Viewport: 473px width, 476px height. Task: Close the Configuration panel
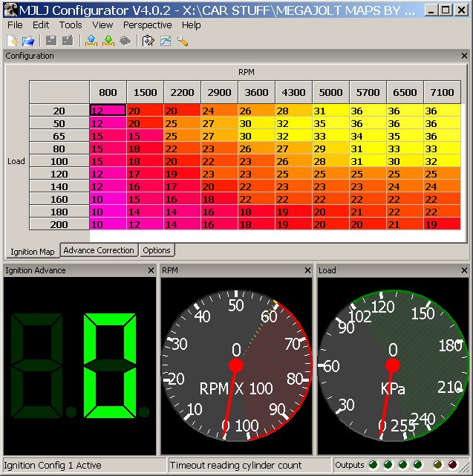pos(464,56)
